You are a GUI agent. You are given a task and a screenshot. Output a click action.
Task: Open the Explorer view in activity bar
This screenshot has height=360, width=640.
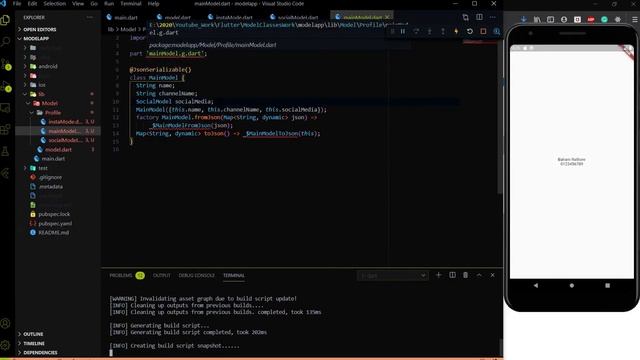5,20
